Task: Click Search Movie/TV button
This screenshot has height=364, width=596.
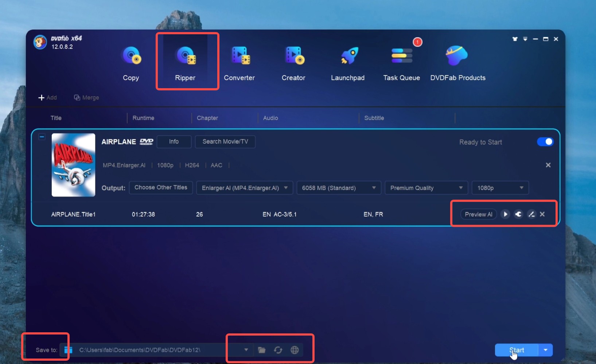Action: click(x=225, y=142)
